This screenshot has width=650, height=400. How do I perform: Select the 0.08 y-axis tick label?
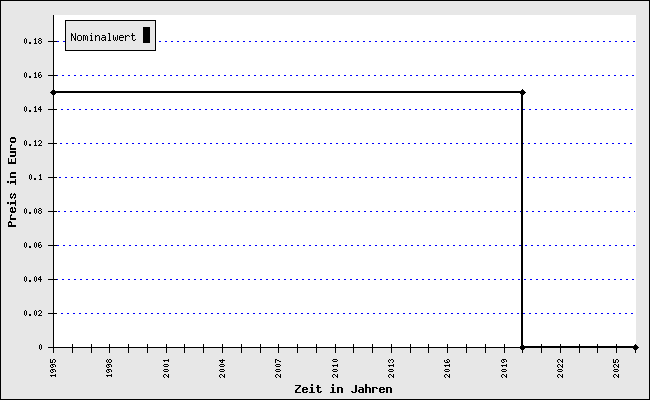point(32,211)
